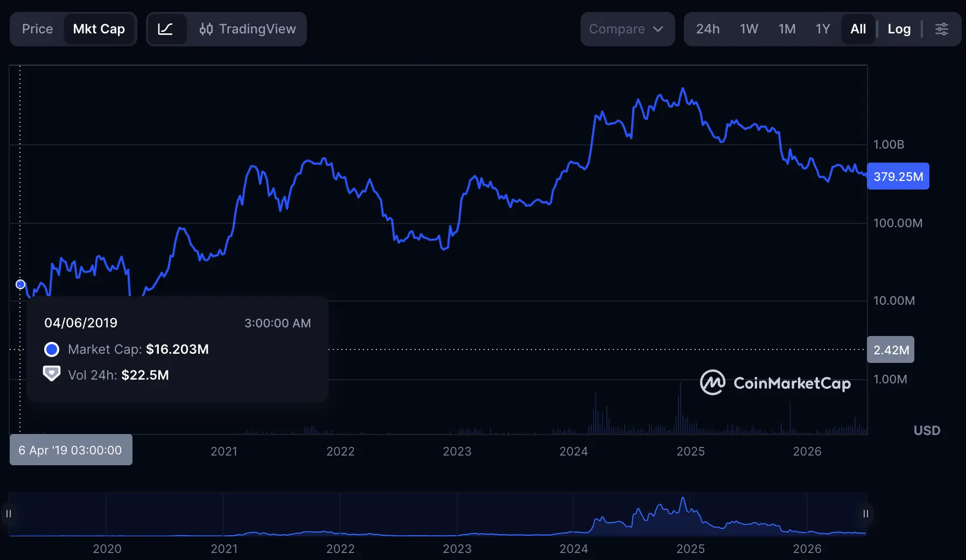Click the 6 Apr '19 03:00:00 date label
The height and width of the screenshot is (560, 966).
click(71, 450)
